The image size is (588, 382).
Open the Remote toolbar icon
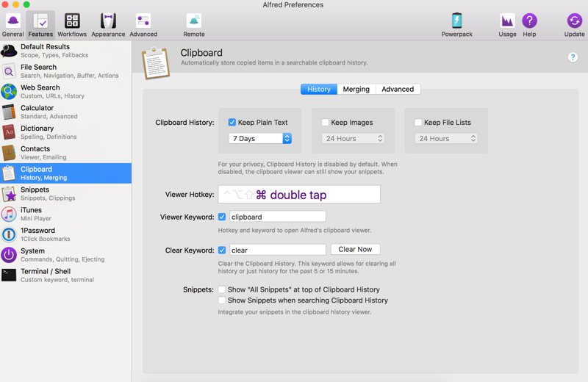(x=194, y=21)
